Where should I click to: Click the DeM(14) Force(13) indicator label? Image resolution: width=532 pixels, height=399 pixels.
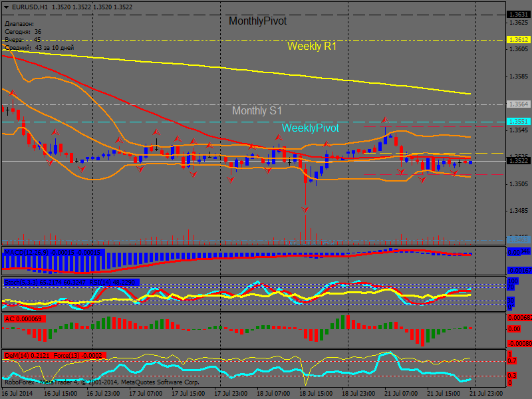[53, 354]
